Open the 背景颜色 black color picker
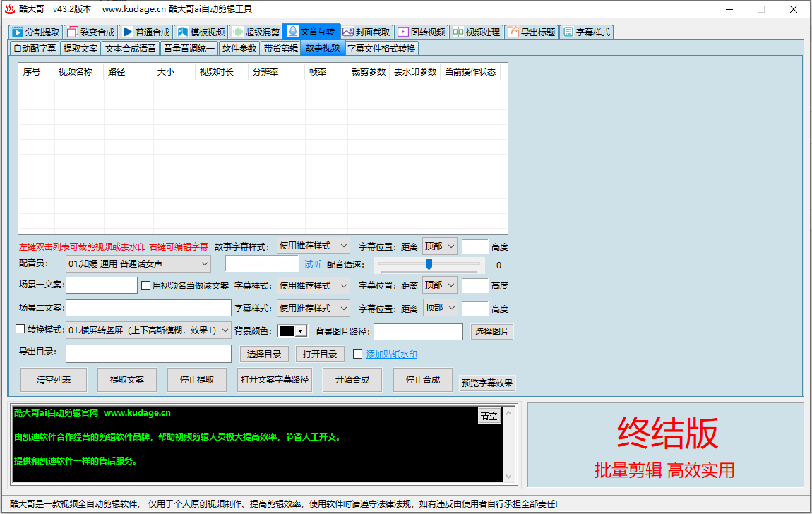Viewport: 812px width, 514px height. coord(292,330)
